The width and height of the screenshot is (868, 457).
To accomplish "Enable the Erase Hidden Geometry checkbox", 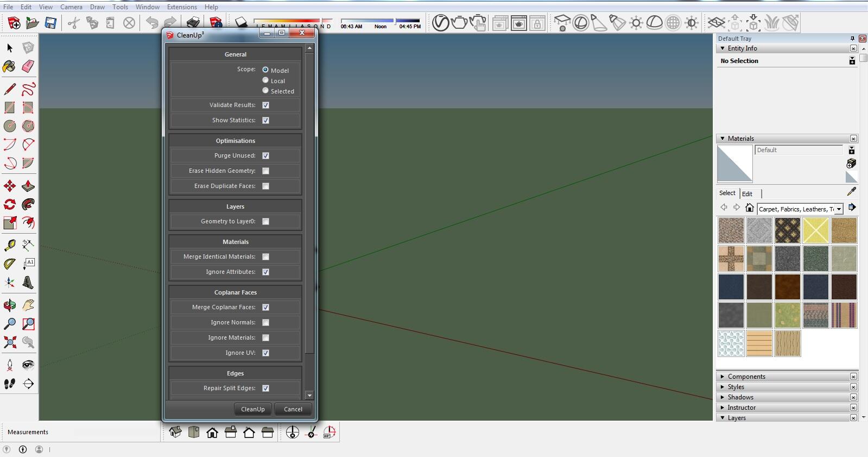I will coord(265,171).
